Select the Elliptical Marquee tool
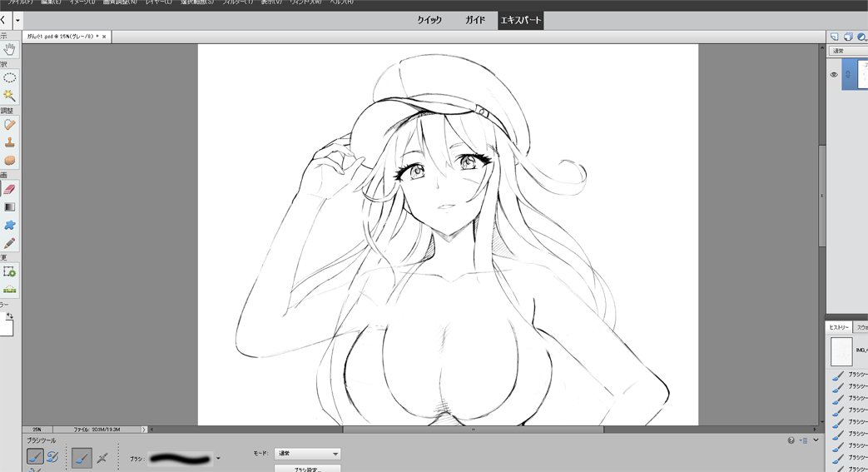This screenshot has height=472, width=868. (x=10, y=77)
